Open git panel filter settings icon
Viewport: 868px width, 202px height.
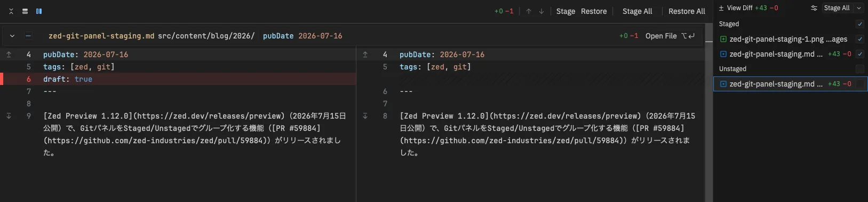pos(814,8)
